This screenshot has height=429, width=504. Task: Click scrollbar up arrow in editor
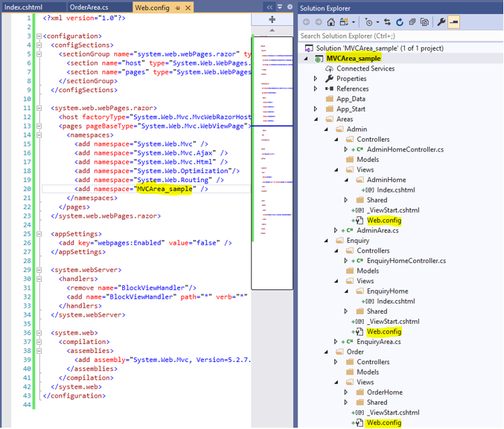(x=272, y=30)
